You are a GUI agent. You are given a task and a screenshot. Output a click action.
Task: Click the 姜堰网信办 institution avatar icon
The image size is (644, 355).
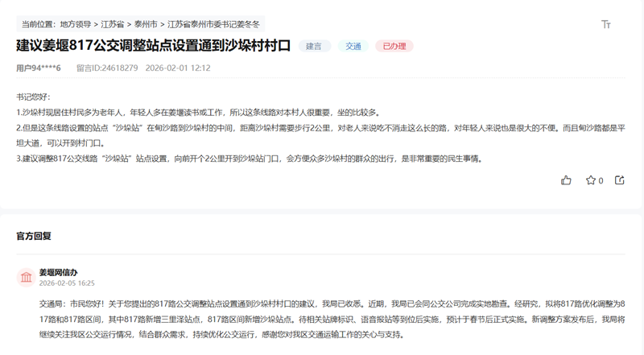tap(26, 278)
